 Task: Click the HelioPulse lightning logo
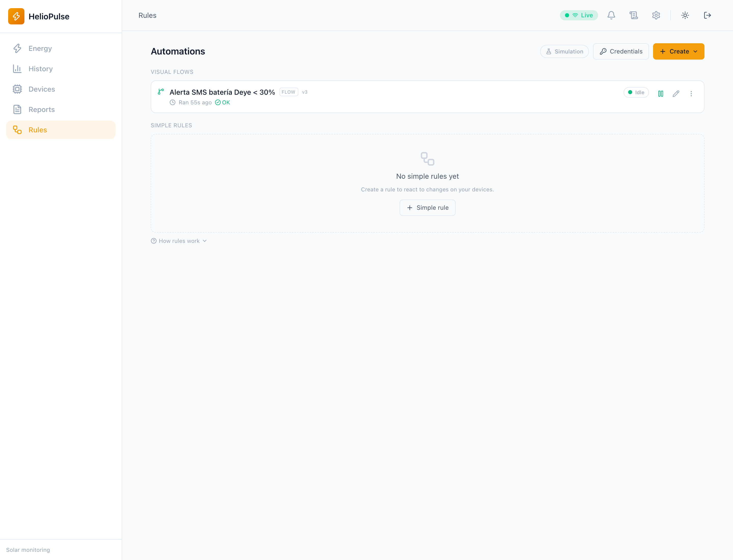point(16,16)
